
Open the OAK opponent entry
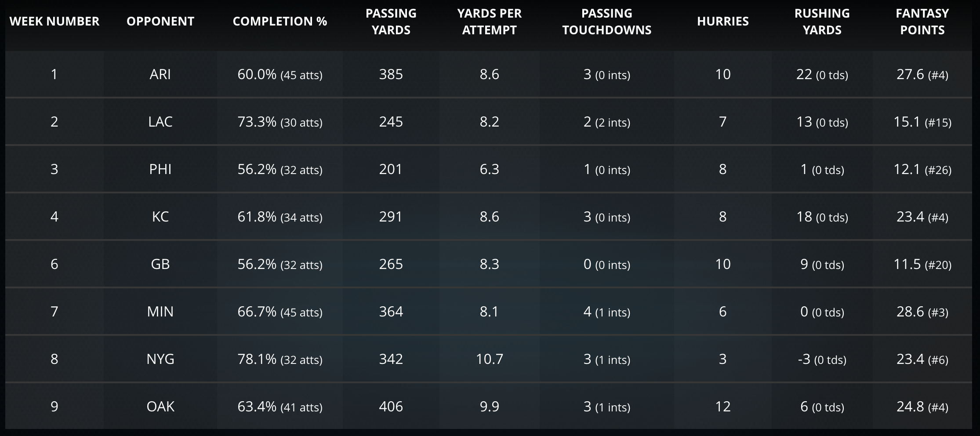coord(160,407)
